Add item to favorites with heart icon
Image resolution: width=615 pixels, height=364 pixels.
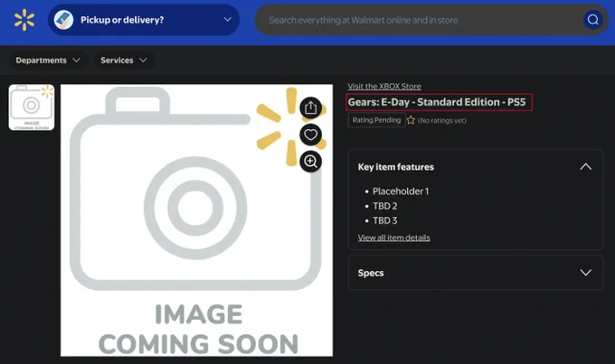tap(310, 135)
